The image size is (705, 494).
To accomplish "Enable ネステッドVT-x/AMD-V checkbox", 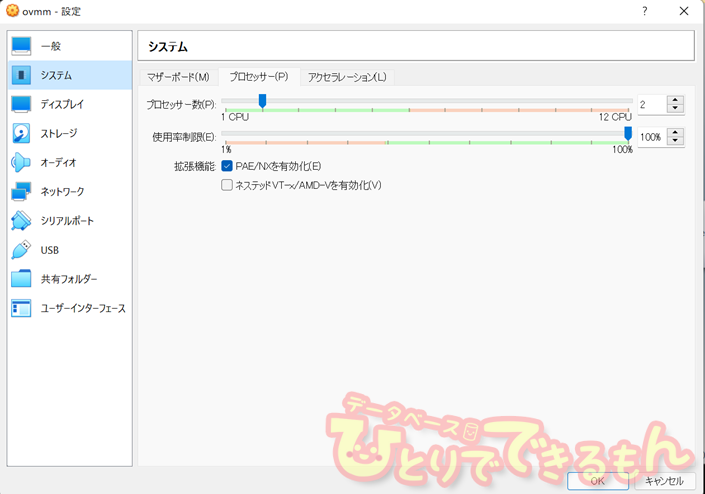I will [227, 185].
